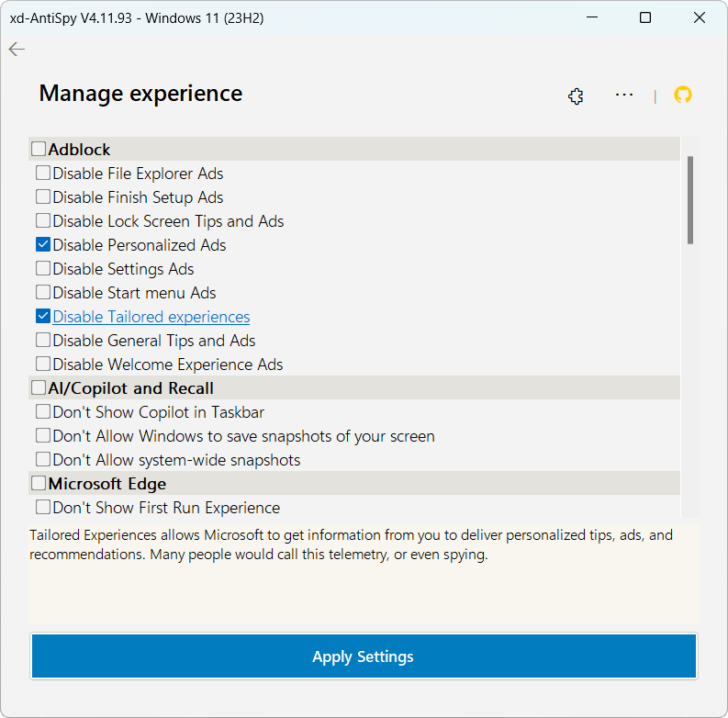
Task: Click the Apply Settings button
Action: 364,656
